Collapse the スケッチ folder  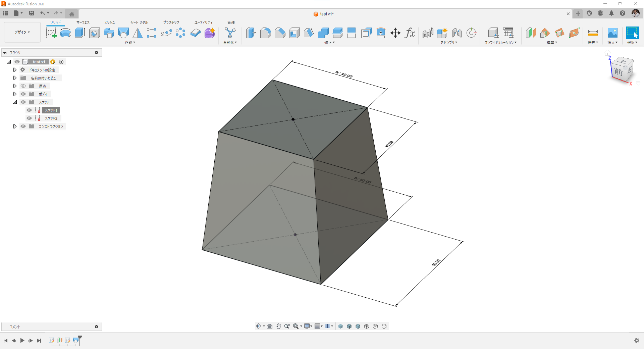[15, 102]
